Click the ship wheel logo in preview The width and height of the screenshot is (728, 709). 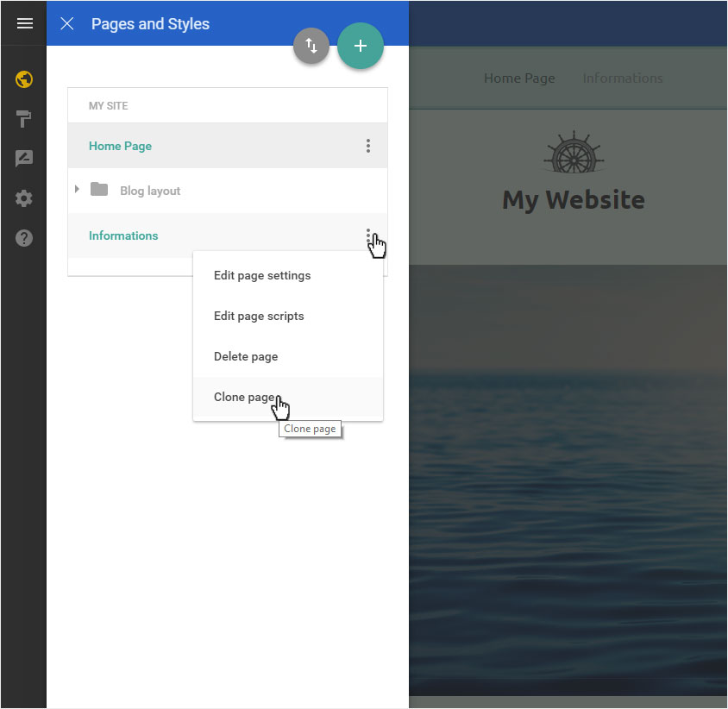click(574, 152)
